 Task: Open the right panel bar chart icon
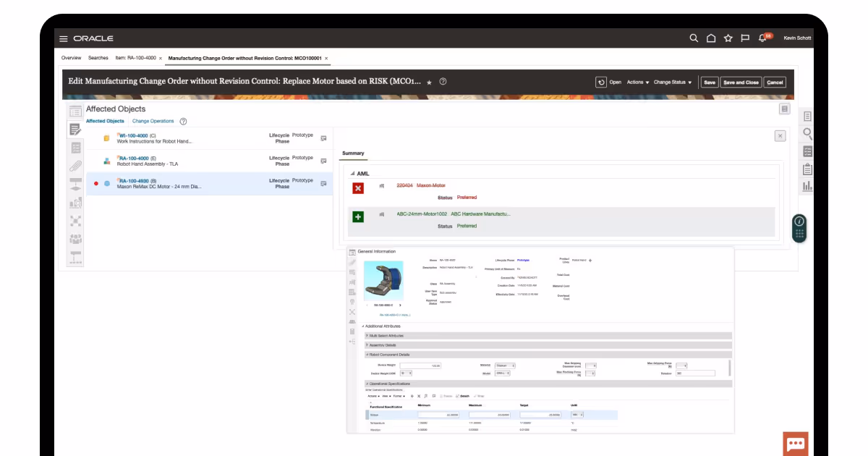[x=807, y=186]
